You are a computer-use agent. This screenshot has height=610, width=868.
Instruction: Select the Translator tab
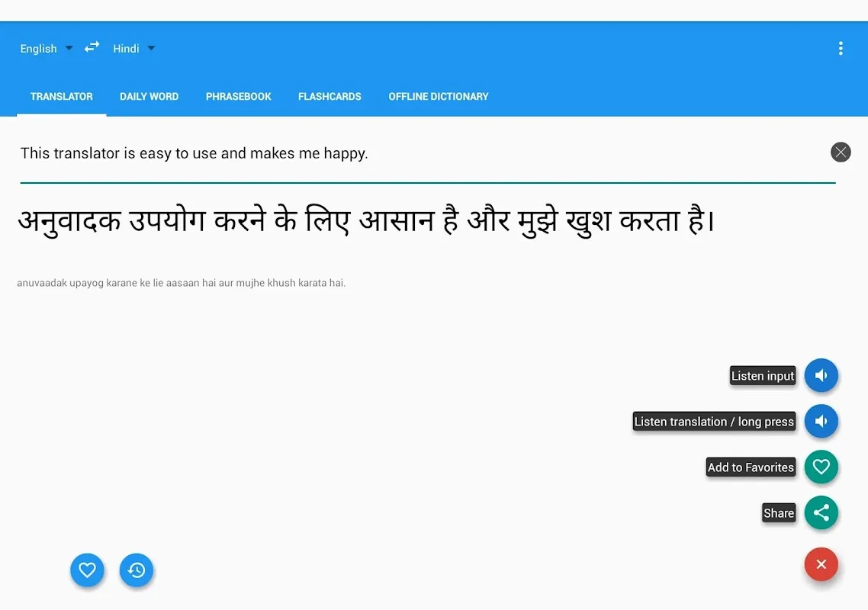coord(61,96)
